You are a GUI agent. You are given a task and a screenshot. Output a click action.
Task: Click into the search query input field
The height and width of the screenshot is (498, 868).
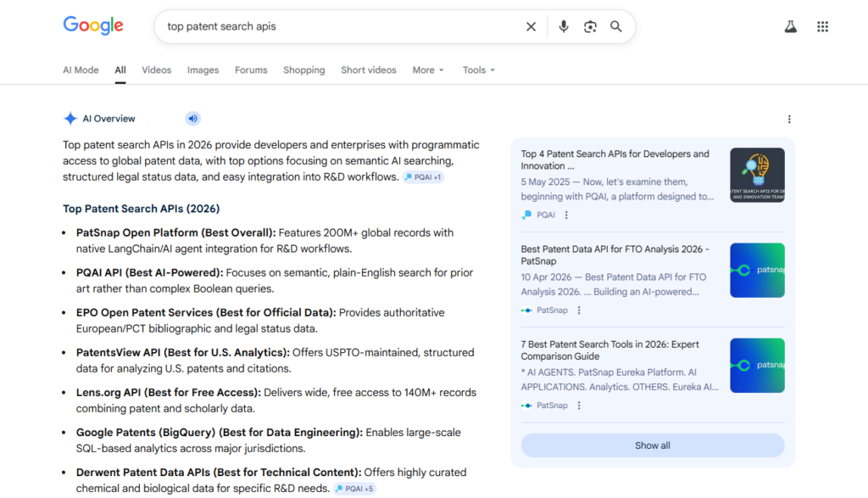pyautogui.click(x=339, y=26)
